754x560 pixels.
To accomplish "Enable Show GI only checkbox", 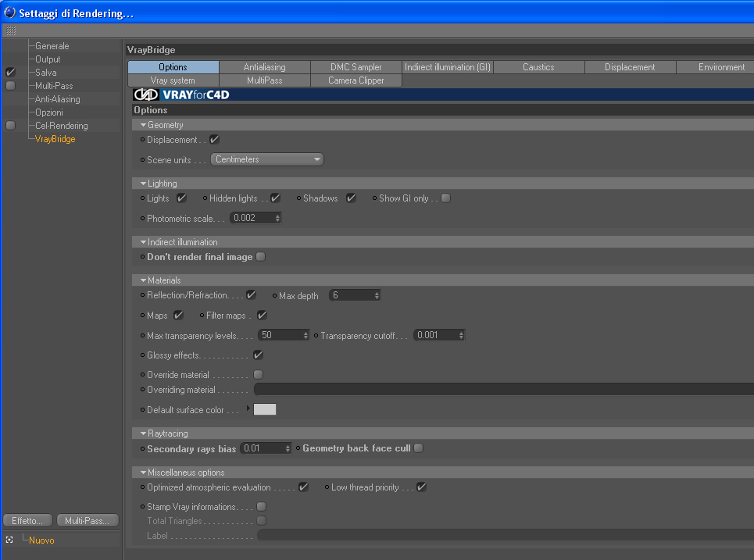I will point(446,198).
